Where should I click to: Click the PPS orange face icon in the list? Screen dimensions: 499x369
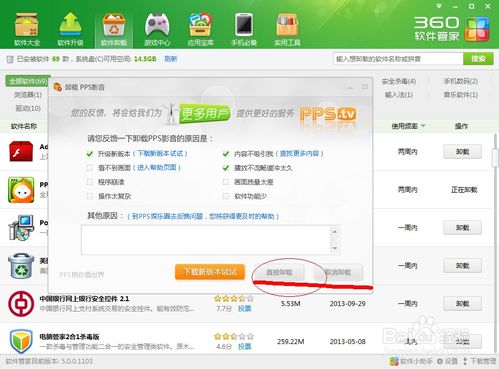point(21,190)
